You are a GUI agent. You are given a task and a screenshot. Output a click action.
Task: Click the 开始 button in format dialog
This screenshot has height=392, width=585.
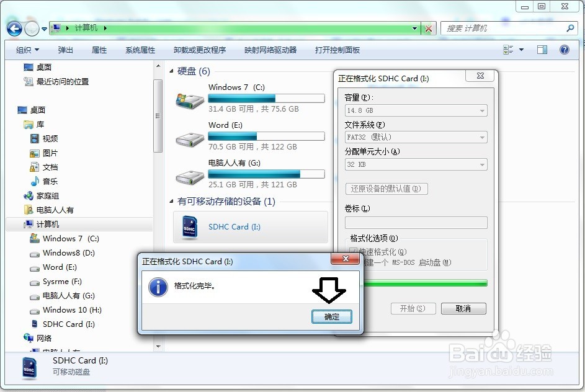coord(413,308)
